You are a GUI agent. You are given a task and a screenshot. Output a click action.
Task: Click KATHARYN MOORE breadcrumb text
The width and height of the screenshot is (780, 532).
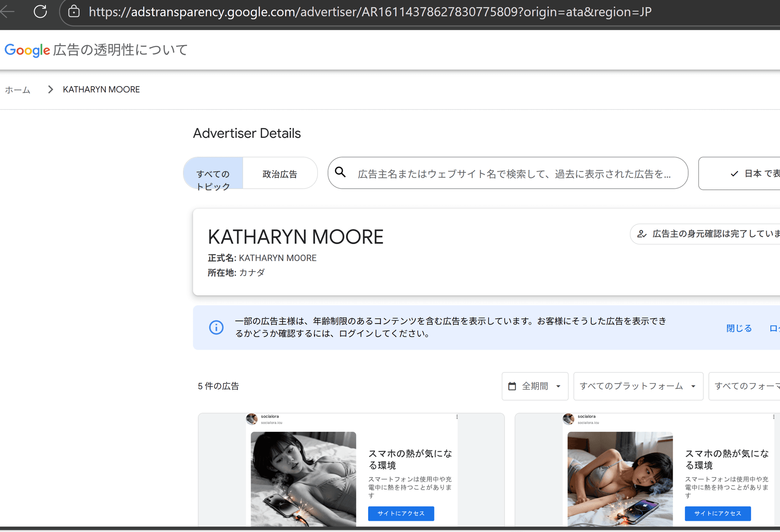tap(101, 89)
